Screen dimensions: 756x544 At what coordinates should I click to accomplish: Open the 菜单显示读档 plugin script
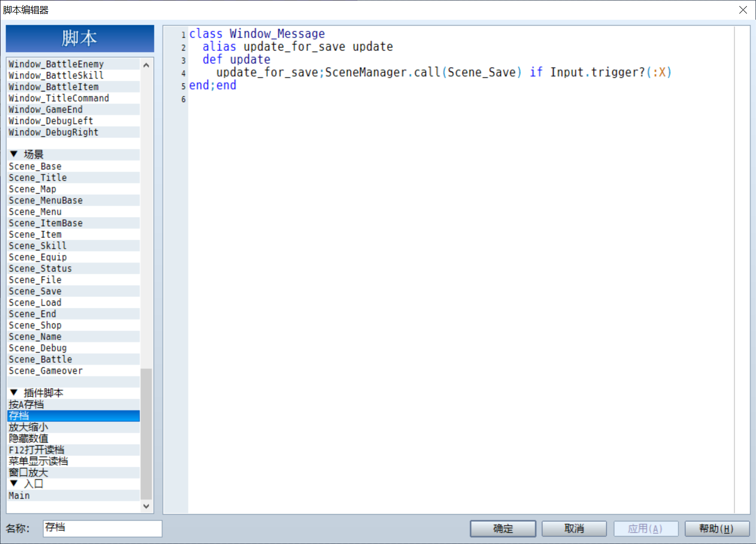74,461
